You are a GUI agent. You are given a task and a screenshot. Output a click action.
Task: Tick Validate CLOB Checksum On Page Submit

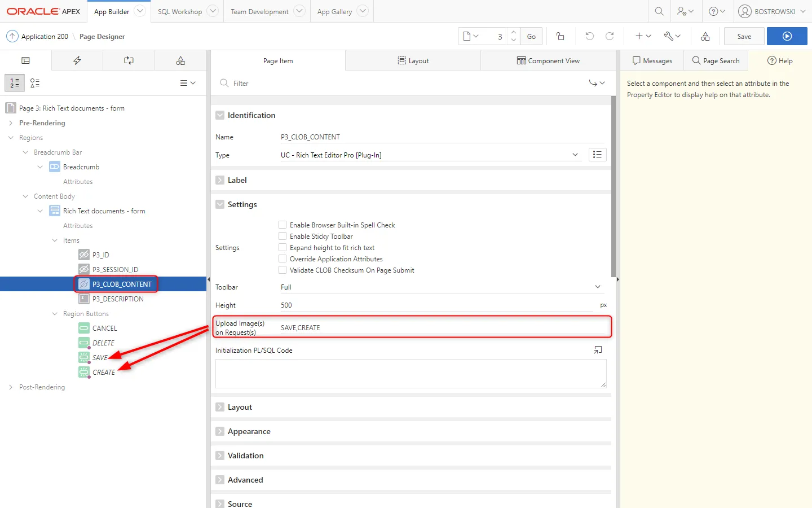click(283, 270)
